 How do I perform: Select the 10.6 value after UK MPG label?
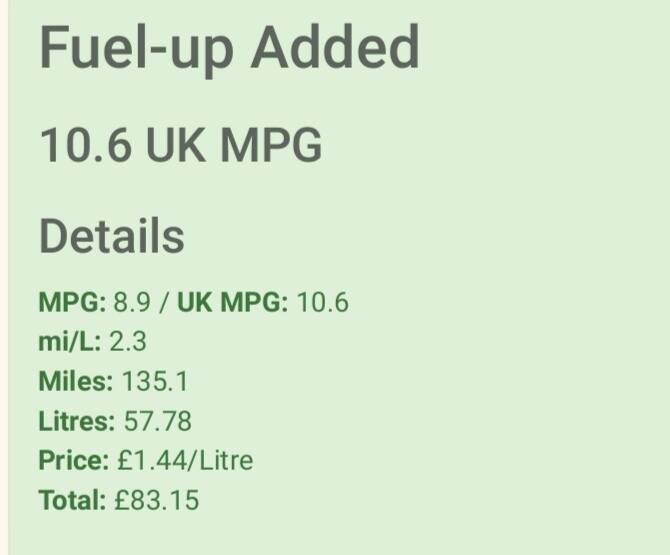click(323, 302)
